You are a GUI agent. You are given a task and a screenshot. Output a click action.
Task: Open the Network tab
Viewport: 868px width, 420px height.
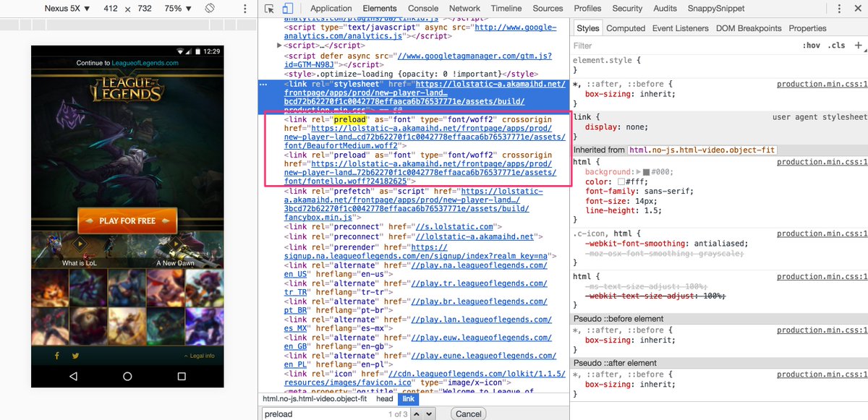click(x=464, y=9)
